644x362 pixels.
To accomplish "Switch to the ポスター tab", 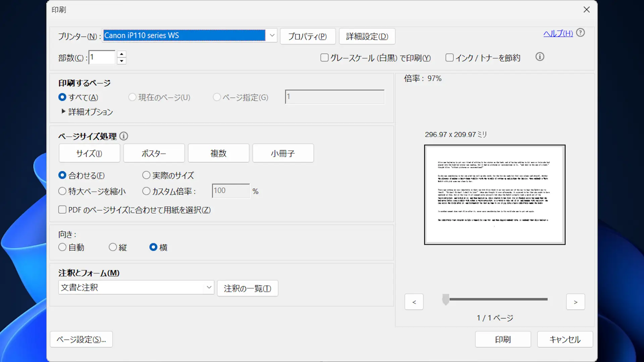I will pyautogui.click(x=154, y=153).
